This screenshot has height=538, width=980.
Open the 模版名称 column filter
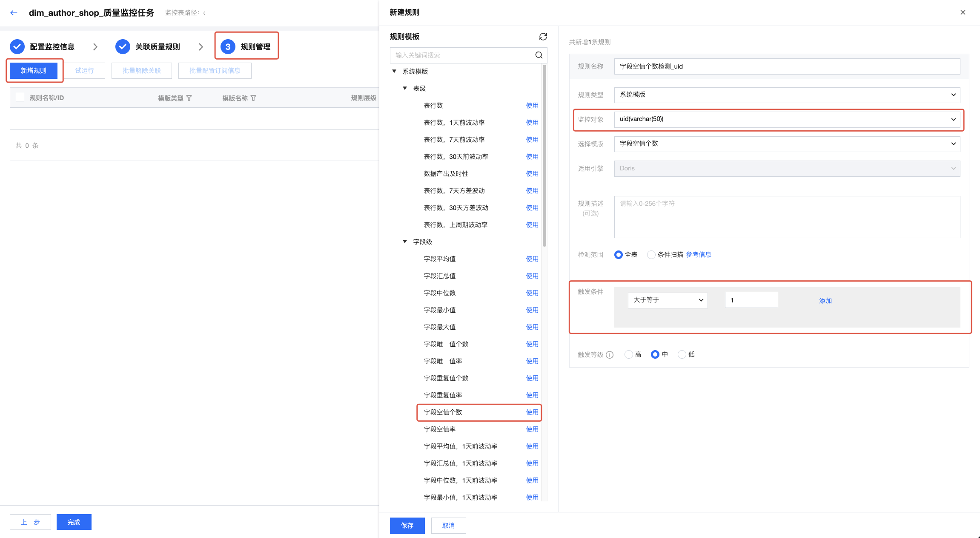253,98
